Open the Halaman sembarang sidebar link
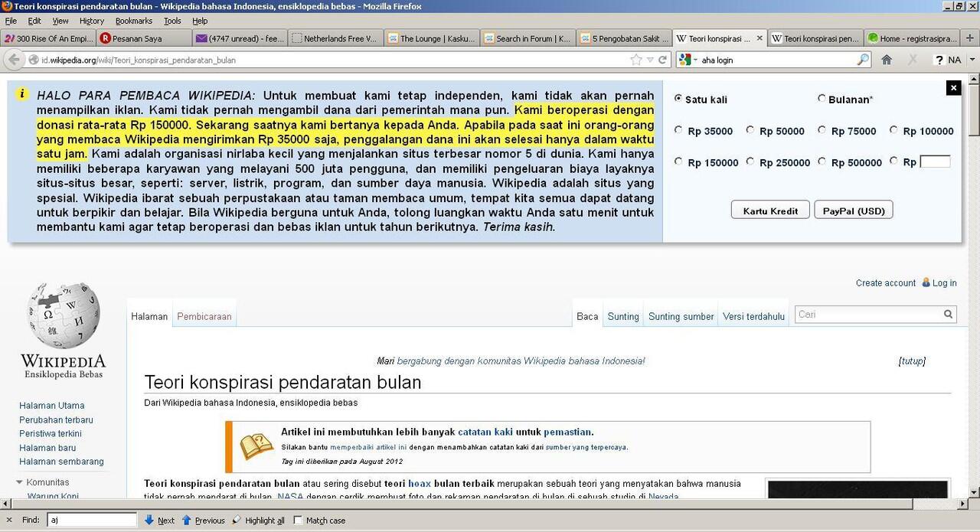This screenshot has height=532, width=980. pos(61,462)
